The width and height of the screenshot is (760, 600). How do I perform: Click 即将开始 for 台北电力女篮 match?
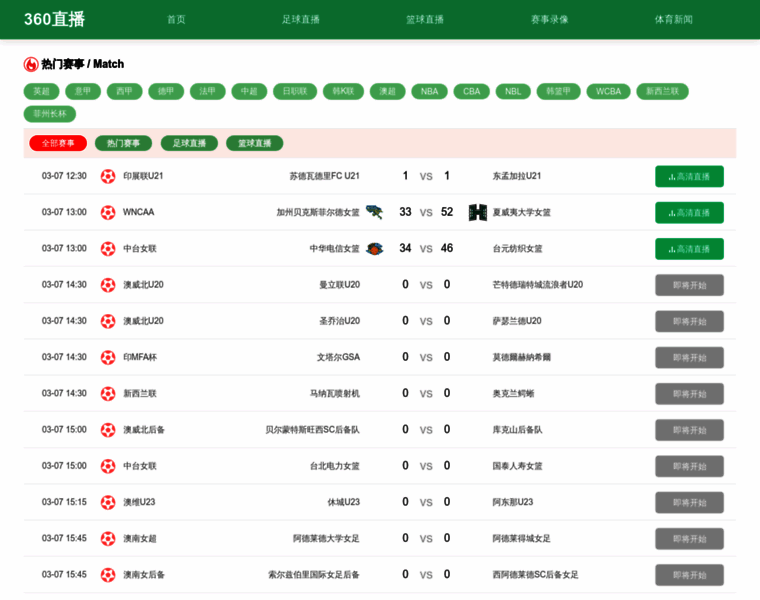tap(689, 466)
